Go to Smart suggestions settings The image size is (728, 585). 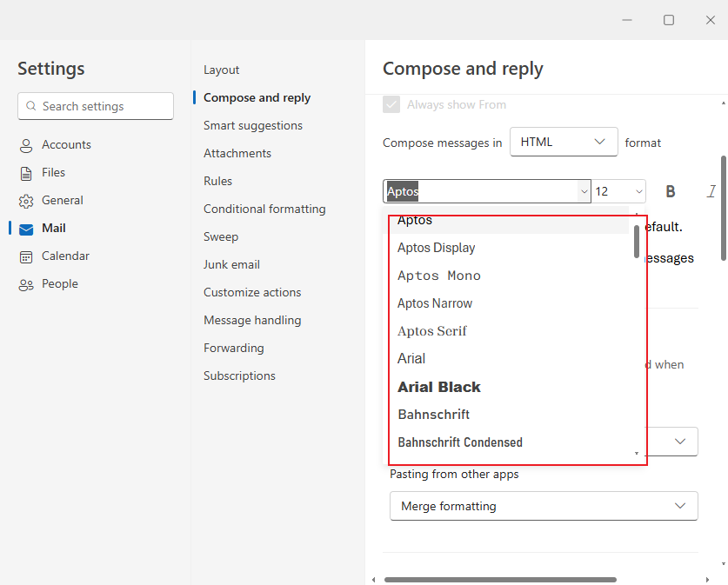253,125
